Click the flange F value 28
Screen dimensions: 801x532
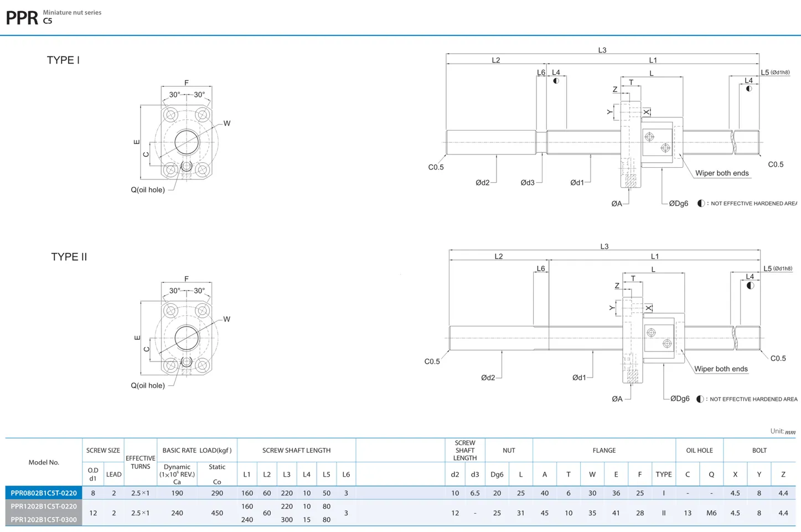tap(640, 513)
